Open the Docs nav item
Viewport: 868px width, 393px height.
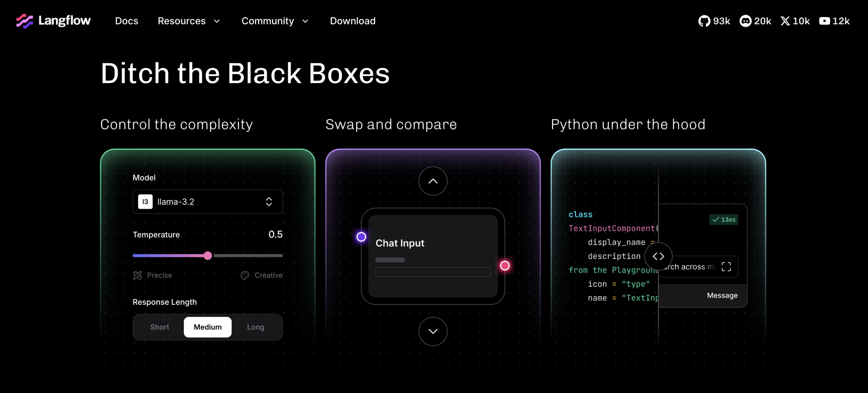coord(126,21)
